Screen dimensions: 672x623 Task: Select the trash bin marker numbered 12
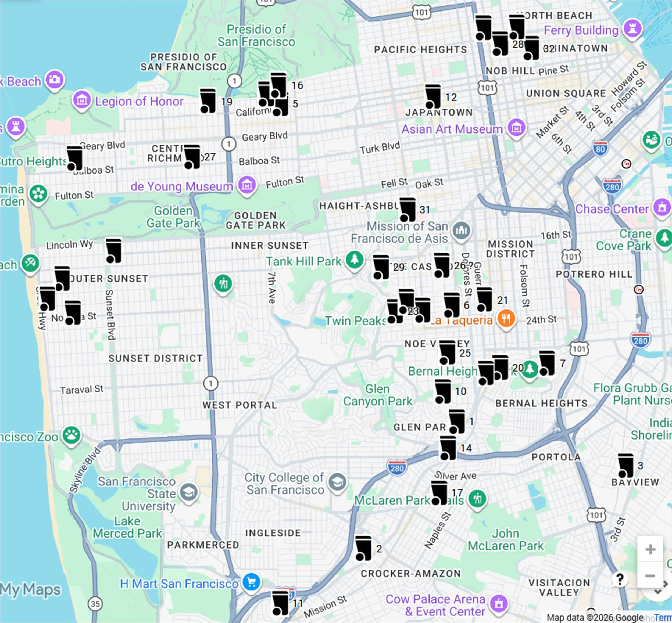point(432,96)
